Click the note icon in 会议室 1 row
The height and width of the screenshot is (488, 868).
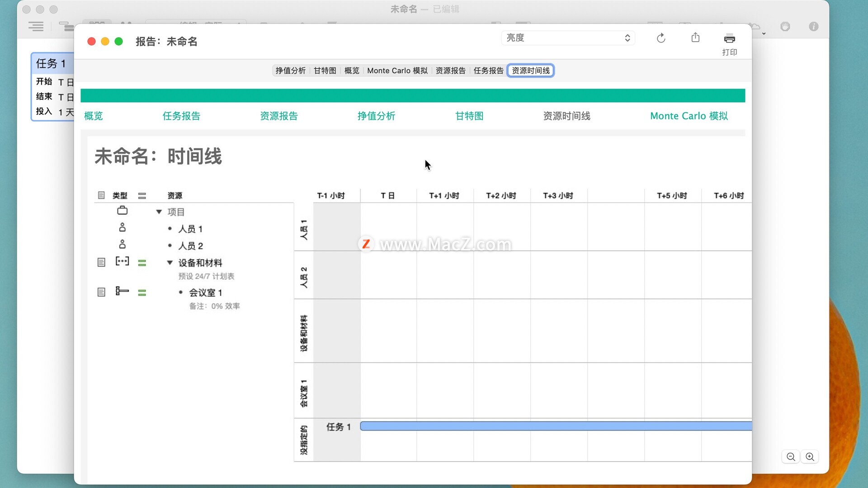click(101, 292)
